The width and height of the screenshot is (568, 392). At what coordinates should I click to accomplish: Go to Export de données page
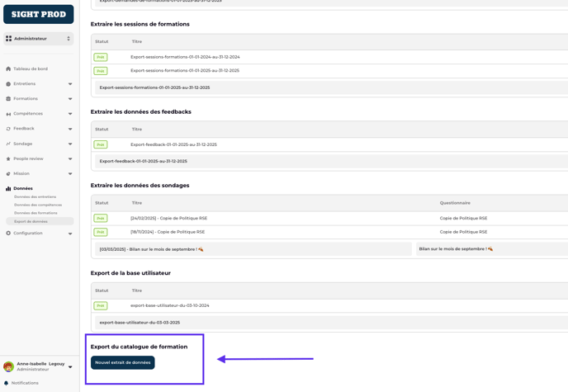pyautogui.click(x=31, y=221)
